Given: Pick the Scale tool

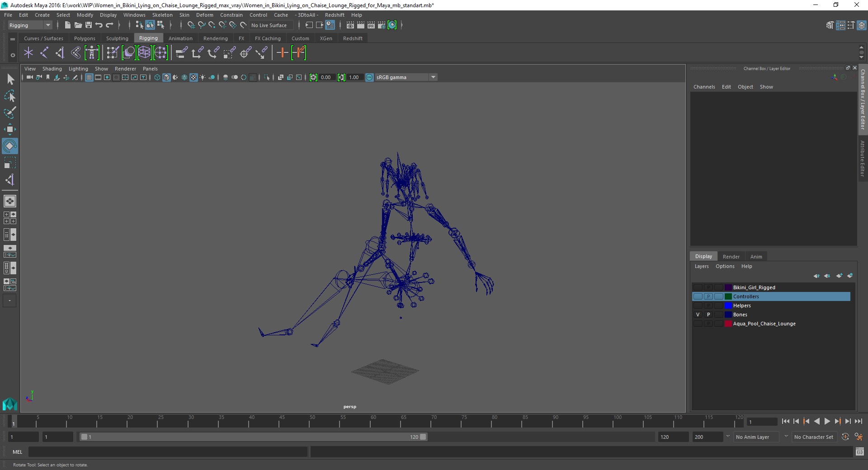Looking at the screenshot, I should [x=10, y=163].
